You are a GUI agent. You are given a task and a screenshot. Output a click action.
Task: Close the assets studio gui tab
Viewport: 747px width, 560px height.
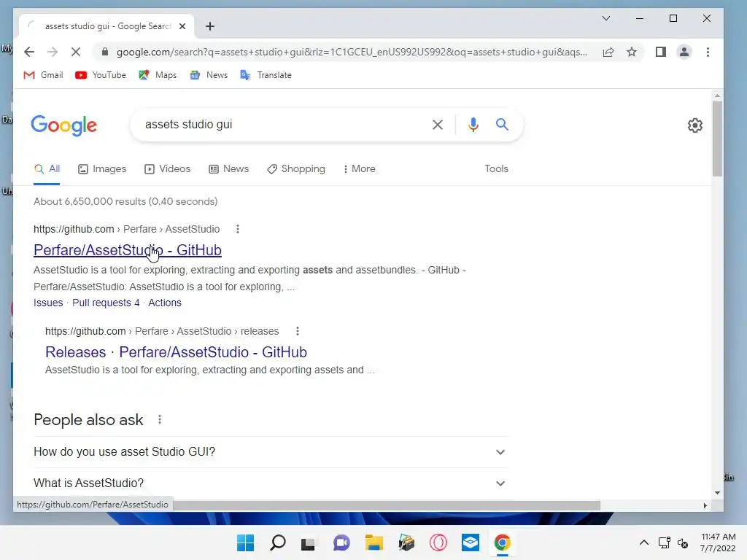click(x=182, y=26)
